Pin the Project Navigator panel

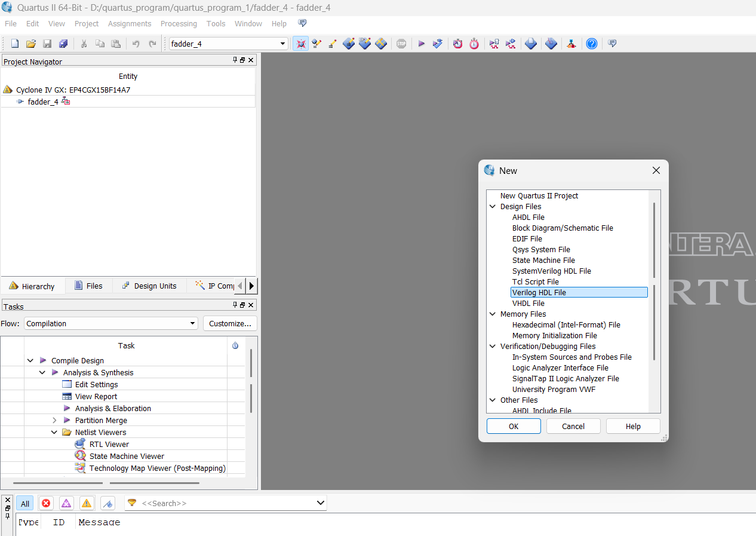(x=235, y=60)
